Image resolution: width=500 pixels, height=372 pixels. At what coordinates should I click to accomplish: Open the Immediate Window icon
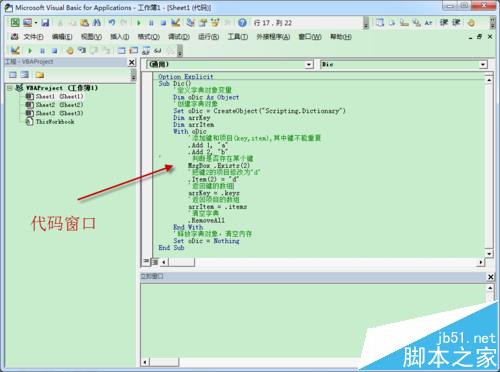tap(134, 51)
